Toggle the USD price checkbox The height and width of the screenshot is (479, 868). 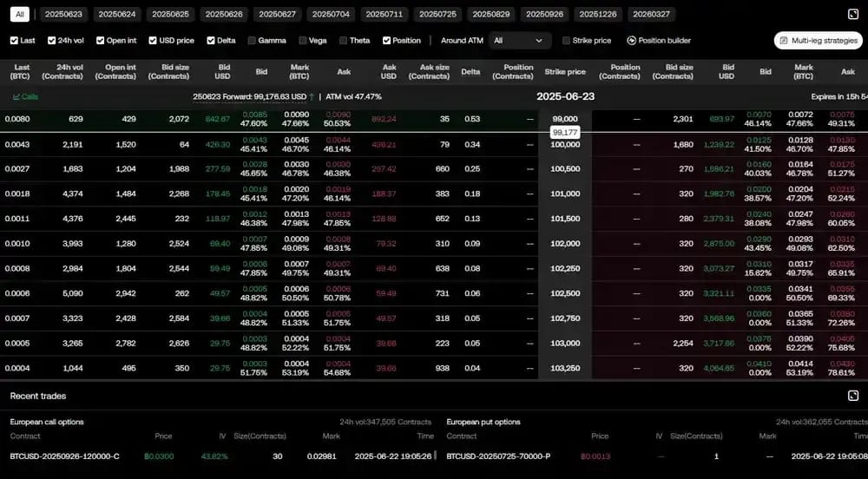pyautogui.click(x=153, y=41)
